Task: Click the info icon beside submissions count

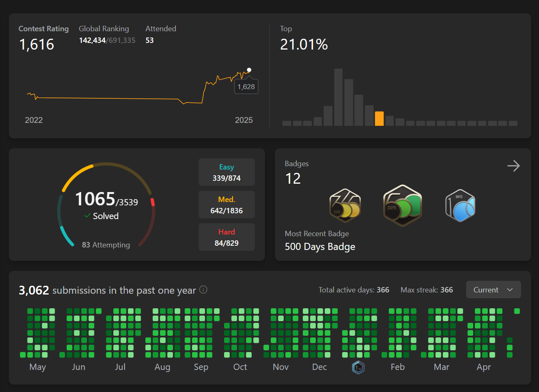Action: click(203, 290)
